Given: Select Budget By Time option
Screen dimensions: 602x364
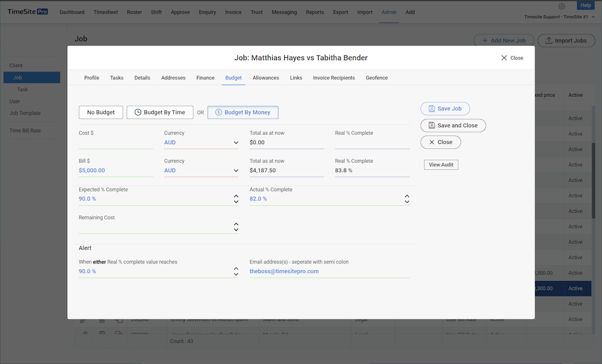Looking at the screenshot, I should [x=160, y=113].
